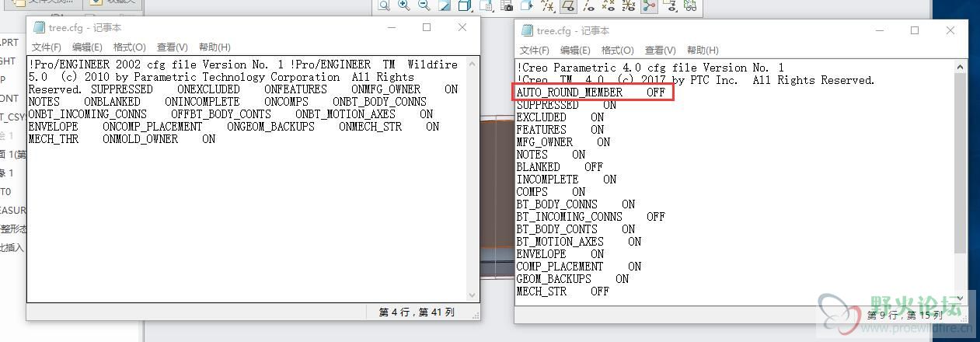This screenshot has height=342, width=980.
Task: Click the glasses icon at toolbar end
Action: click(x=690, y=5)
